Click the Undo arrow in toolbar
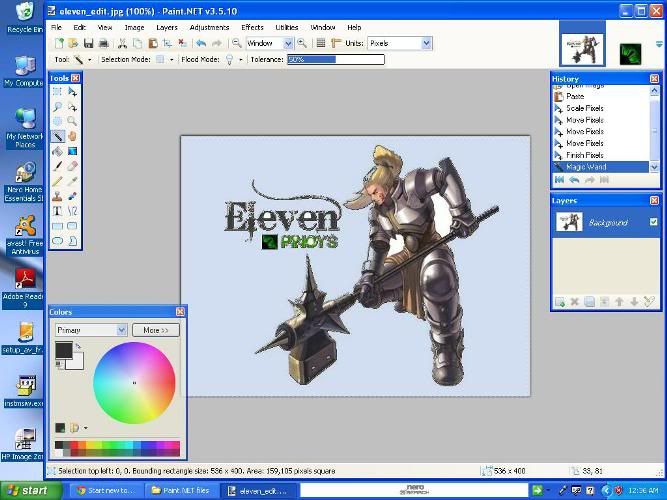 (201, 43)
